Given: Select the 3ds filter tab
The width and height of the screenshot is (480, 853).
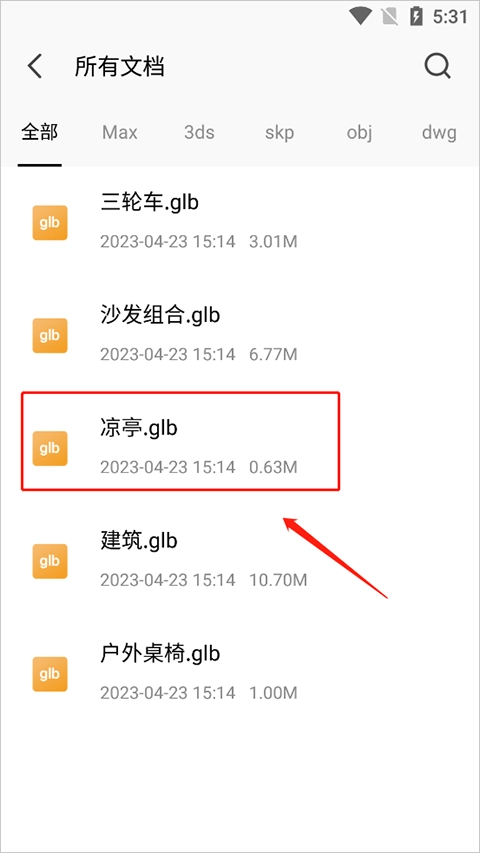Looking at the screenshot, I should [199, 132].
